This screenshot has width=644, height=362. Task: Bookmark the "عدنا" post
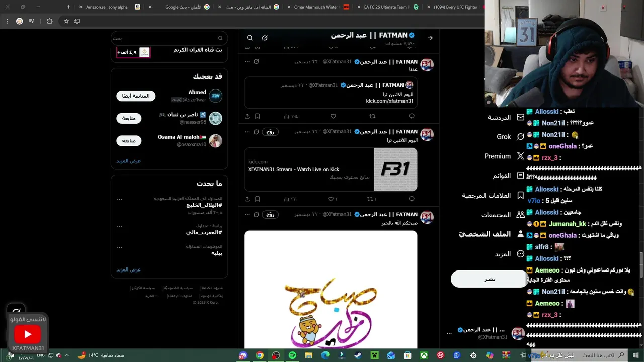tap(257, 116)
